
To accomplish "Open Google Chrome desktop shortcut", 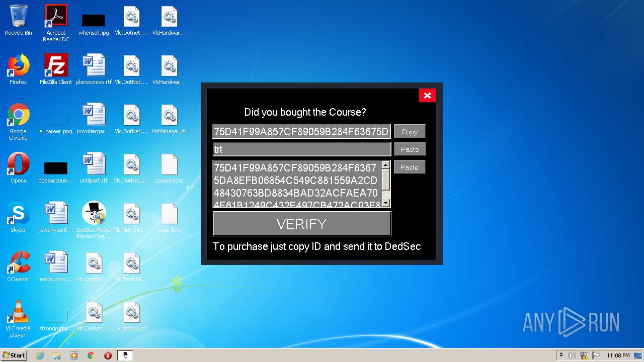I will [x=18, y=122].
